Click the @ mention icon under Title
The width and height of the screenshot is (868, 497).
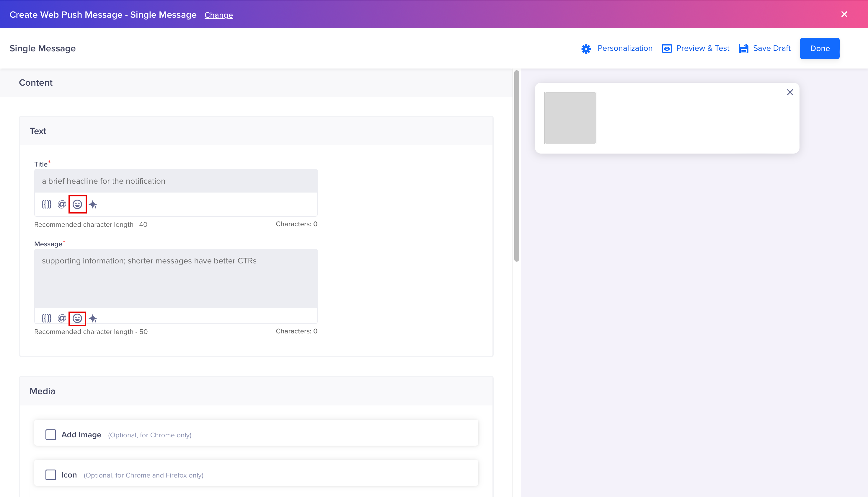(x=62, y=204)
